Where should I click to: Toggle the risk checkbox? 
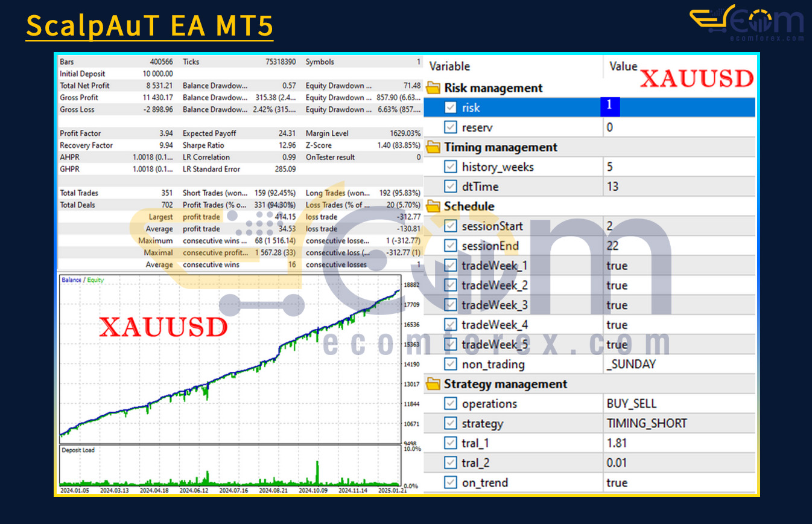point(451,107)
